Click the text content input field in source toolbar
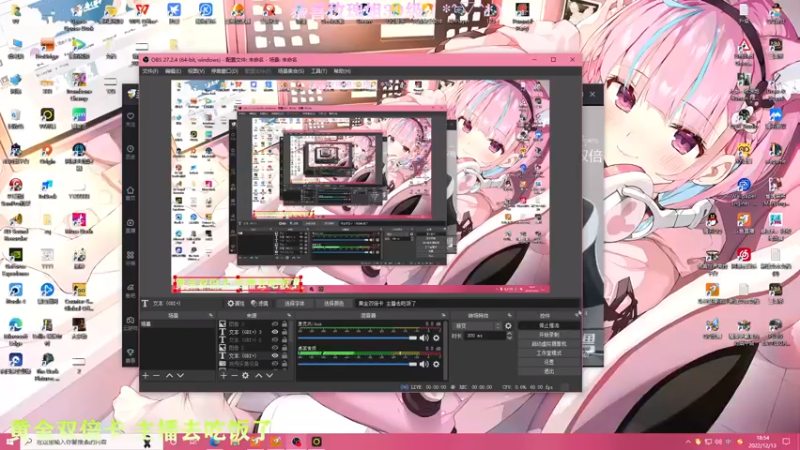The image size is (800, 450). pos(467,304)
